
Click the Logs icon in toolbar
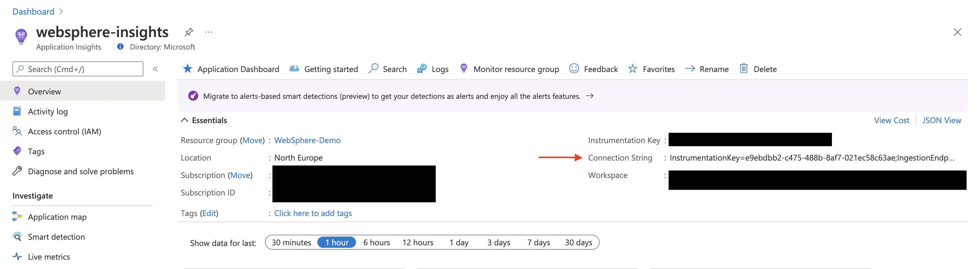click(422, 69)
